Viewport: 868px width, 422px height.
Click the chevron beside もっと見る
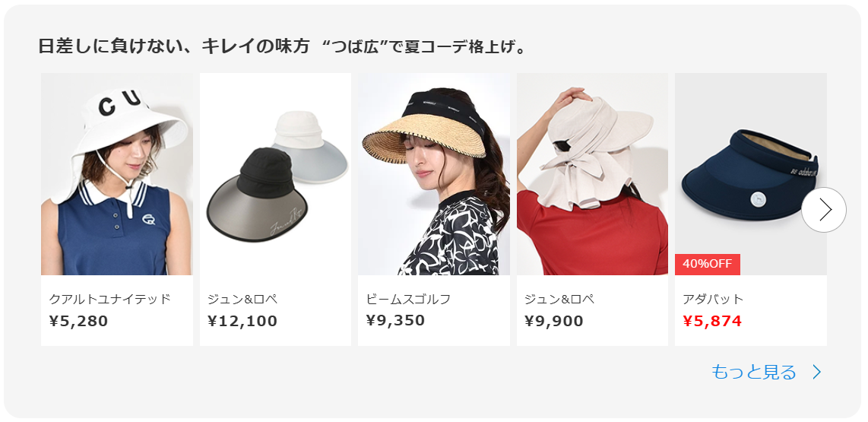point(816,372)
